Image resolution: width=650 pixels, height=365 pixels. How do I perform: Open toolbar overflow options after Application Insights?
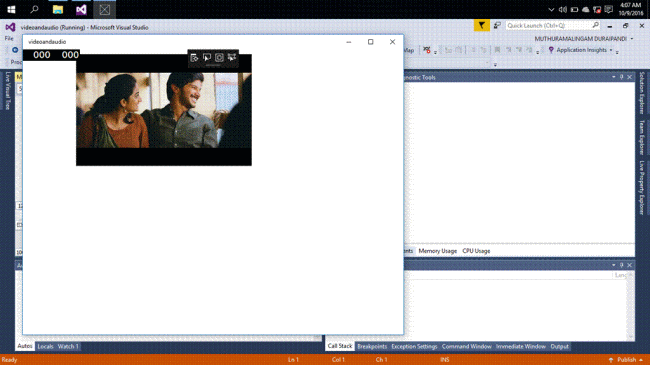tap(617, 52)
